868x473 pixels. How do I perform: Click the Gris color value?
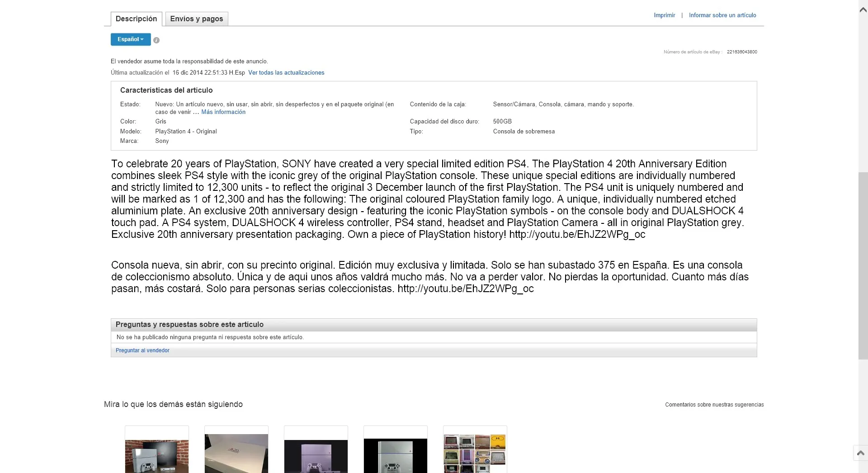(160, 122)
